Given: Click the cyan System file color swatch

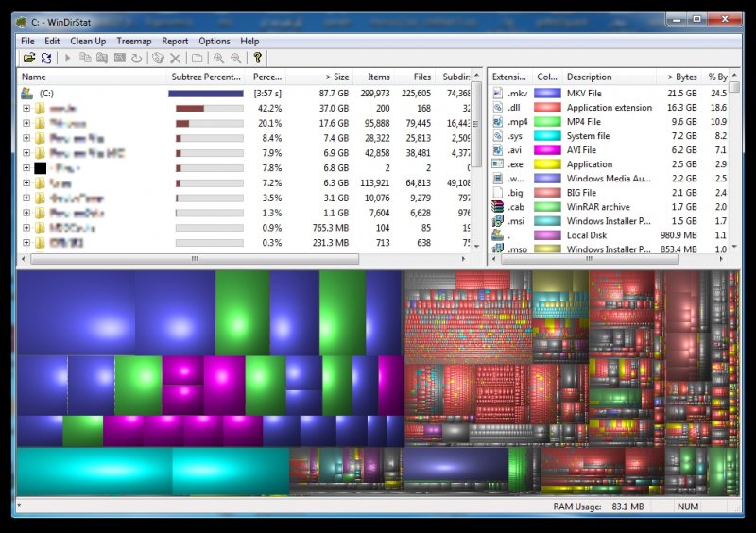Looking at the screenshot, I should coord(547,135).
